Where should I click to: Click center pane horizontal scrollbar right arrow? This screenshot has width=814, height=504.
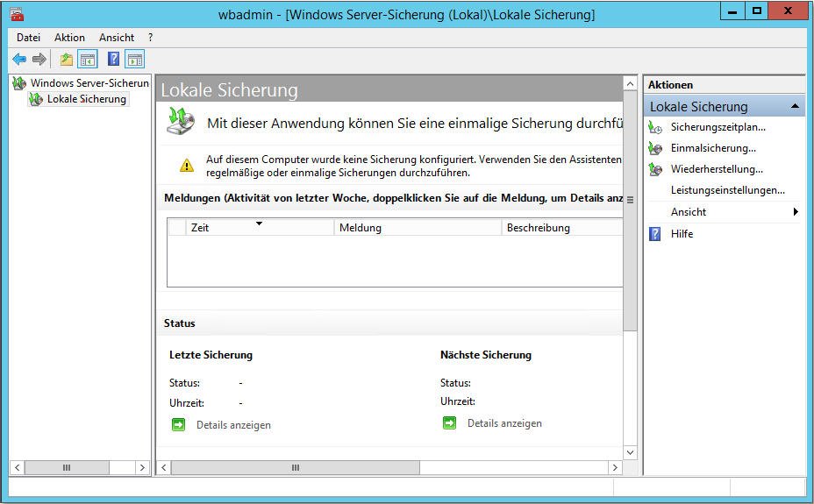[615, 468]
